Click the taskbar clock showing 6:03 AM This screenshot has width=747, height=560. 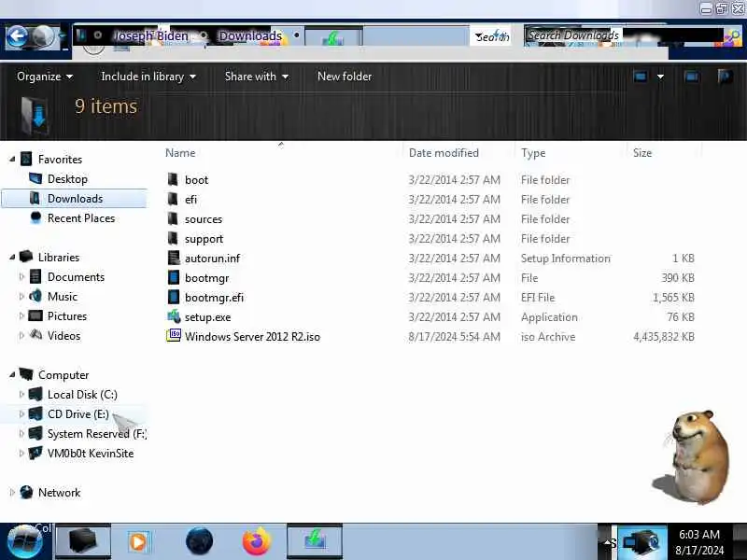point(698,542)
